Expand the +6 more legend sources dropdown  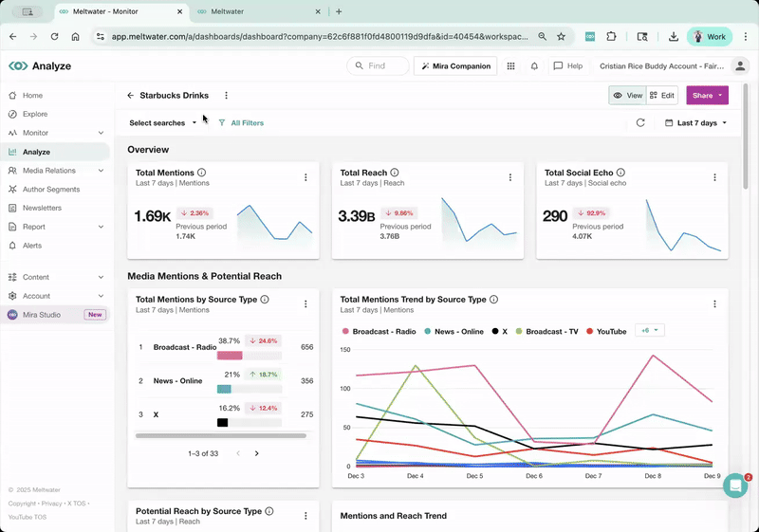(650, 330)
